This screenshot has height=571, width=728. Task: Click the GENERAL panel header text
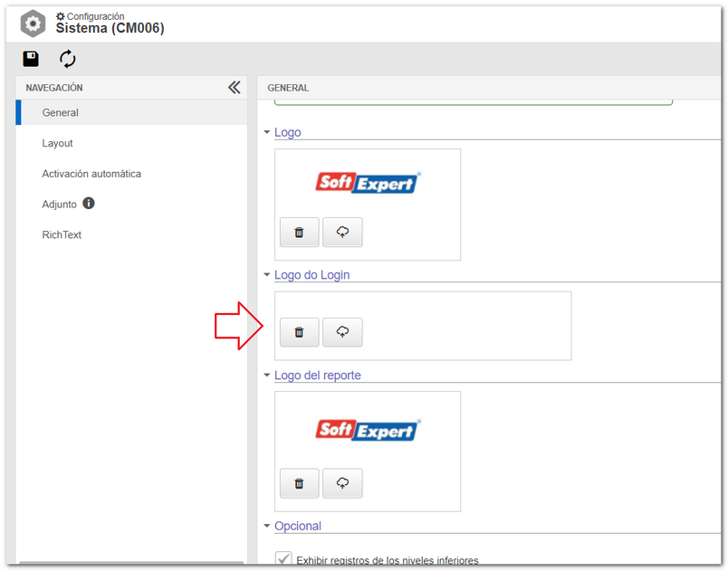[288, 88]
